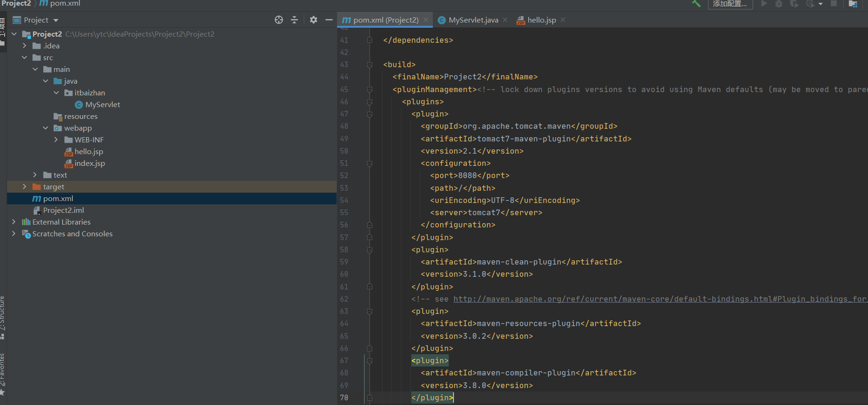Click the locate opened file crosshair icon

tap(279, 20)
